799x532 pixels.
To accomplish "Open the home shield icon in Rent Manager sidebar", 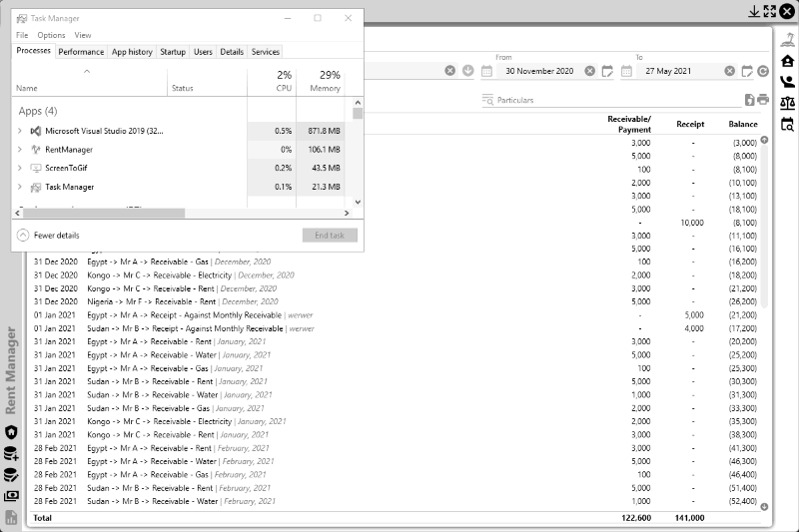I will click(x=11, y=432).
